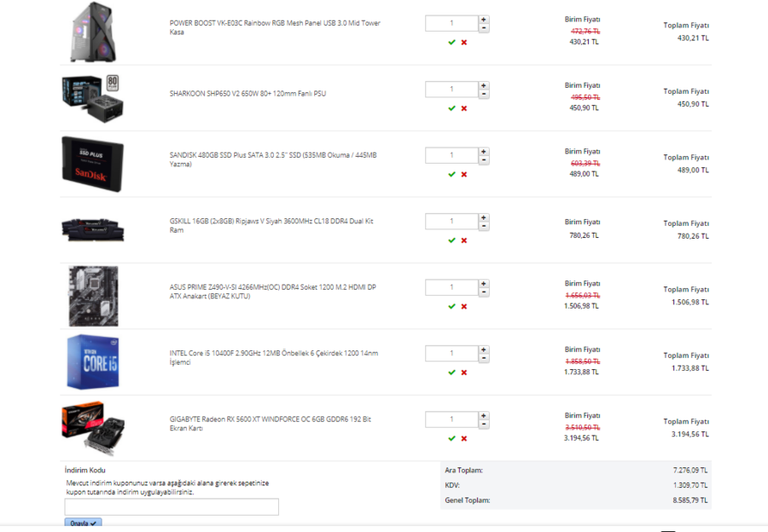Focus the İndirim Kodu coupon input field

pyautogui.click(x=172, y=507)
